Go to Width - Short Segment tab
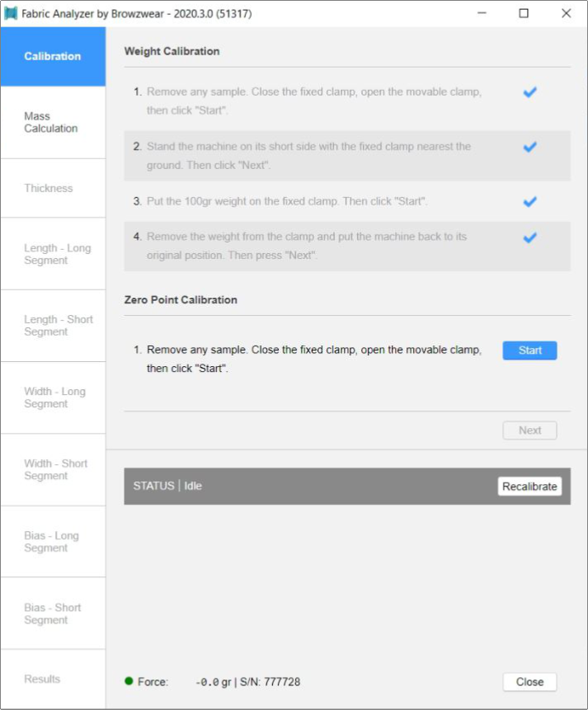Viewport: 588px width, 710px height. (53, 469)
